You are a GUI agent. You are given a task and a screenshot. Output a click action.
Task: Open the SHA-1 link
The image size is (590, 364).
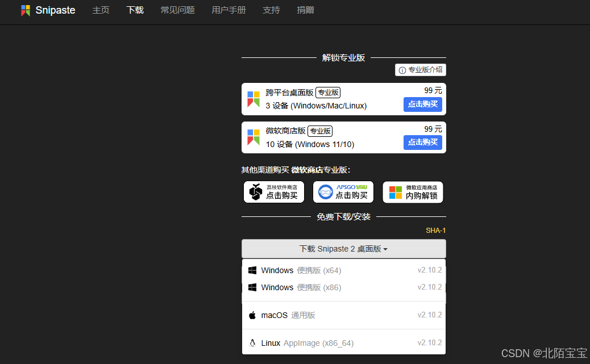436,231
